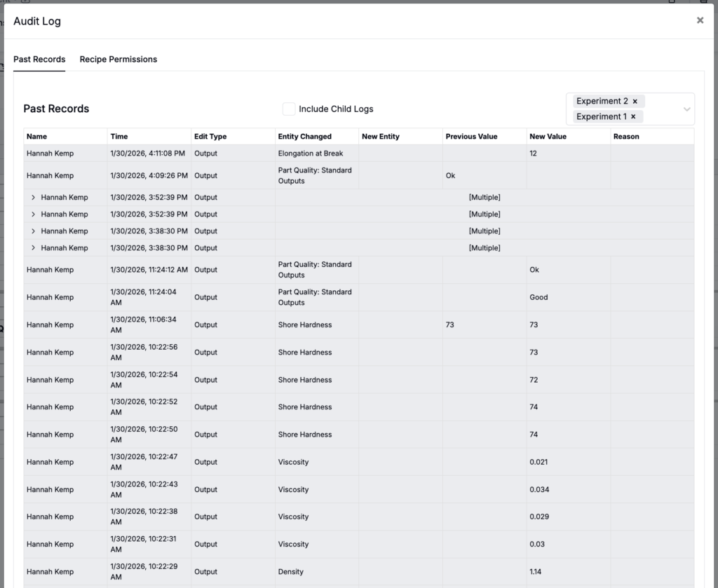Open the experiment filter dropdown arrow
The height and width of the screenshot is (588, 718).
[x=686, y=109]
